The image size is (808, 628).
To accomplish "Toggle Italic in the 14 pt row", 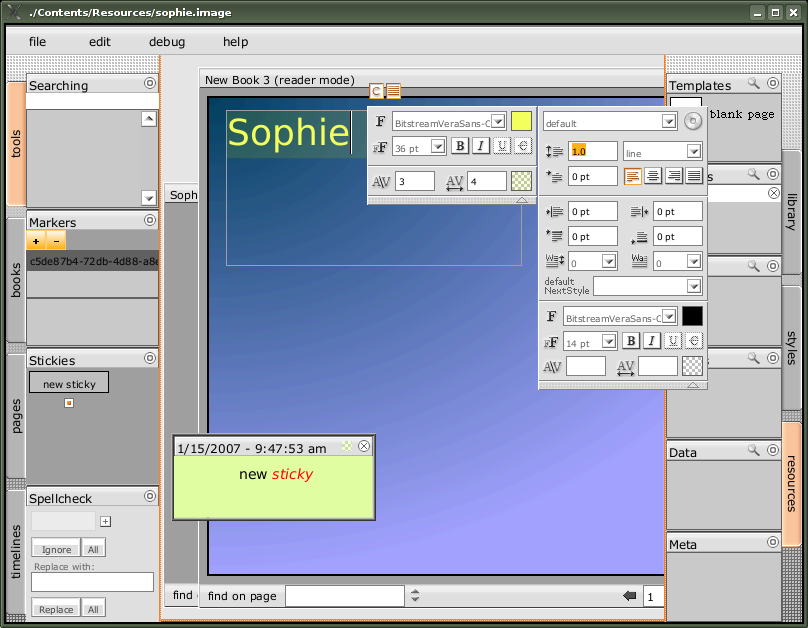I will tap(652, 341).
